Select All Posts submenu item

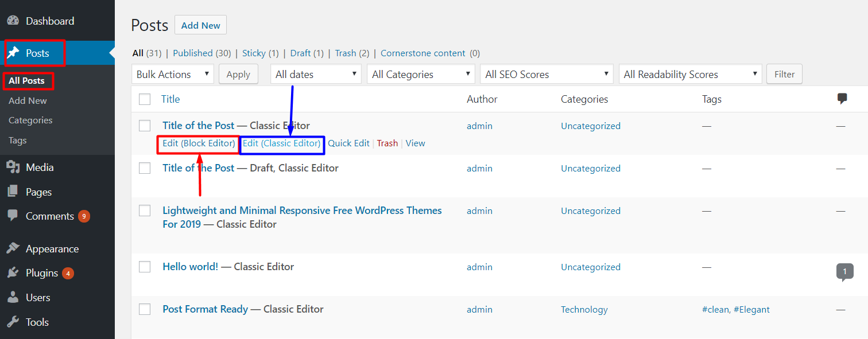coord(26,81)
